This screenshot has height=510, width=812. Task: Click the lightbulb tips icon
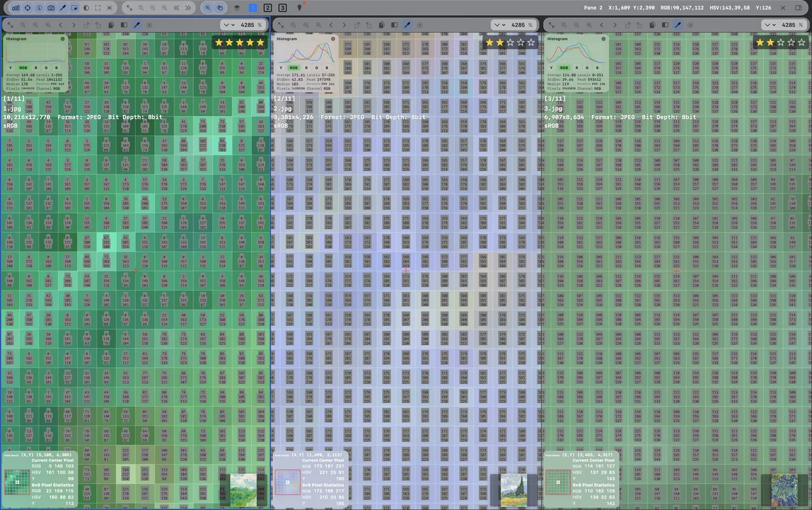tap(299, 8)
